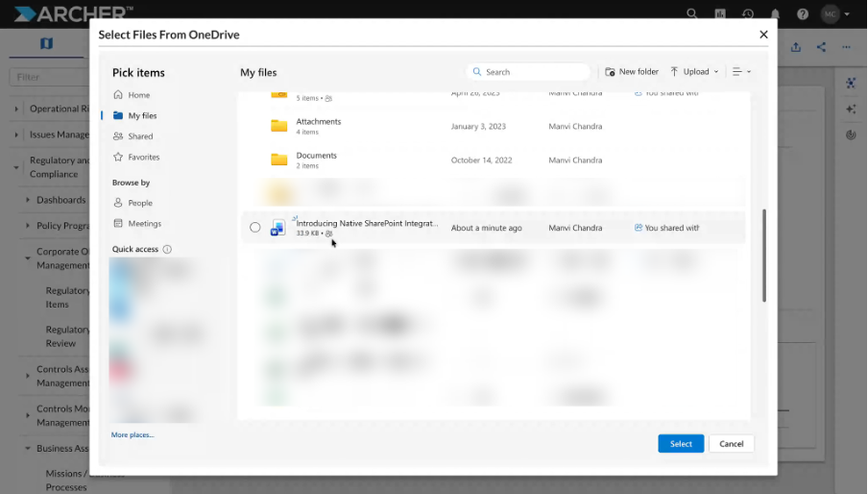This screenshot has height=494, width=868.
Task: Collapse Regulatory and Compliance tree node
Action: (16, 166)
